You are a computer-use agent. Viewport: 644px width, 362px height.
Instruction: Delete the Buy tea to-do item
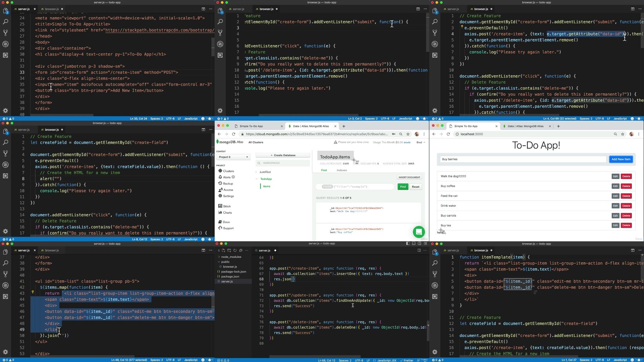(626, 225)
